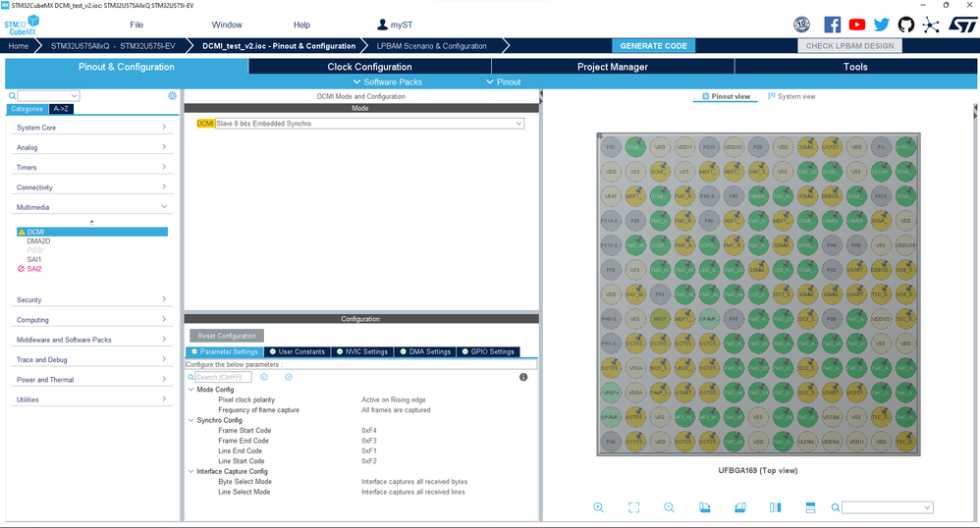Open the Tools tab
The height and width of the screenshot is (528, 980).
click(x=855, y=67)
